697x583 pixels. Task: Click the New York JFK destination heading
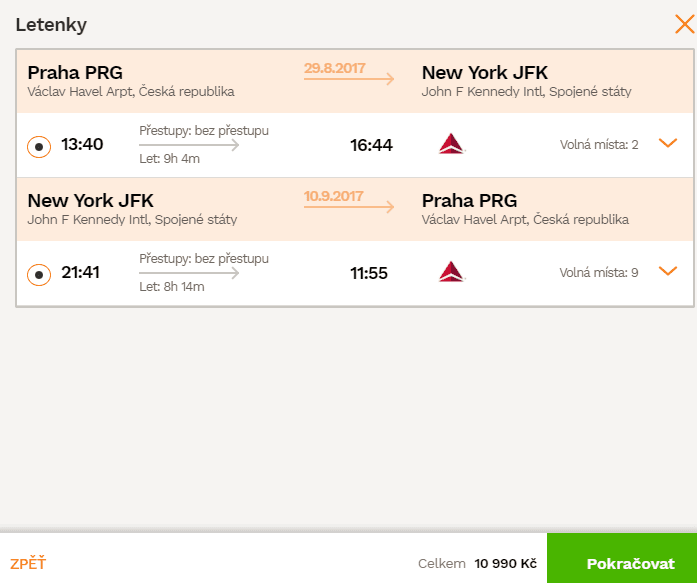point(485,72)
